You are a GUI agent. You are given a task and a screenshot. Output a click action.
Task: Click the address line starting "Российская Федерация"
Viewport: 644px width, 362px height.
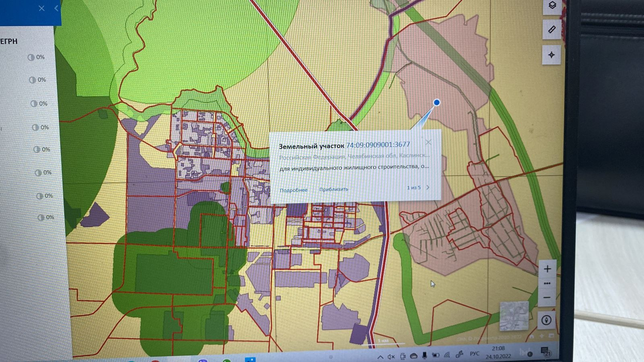coord(354,156)
